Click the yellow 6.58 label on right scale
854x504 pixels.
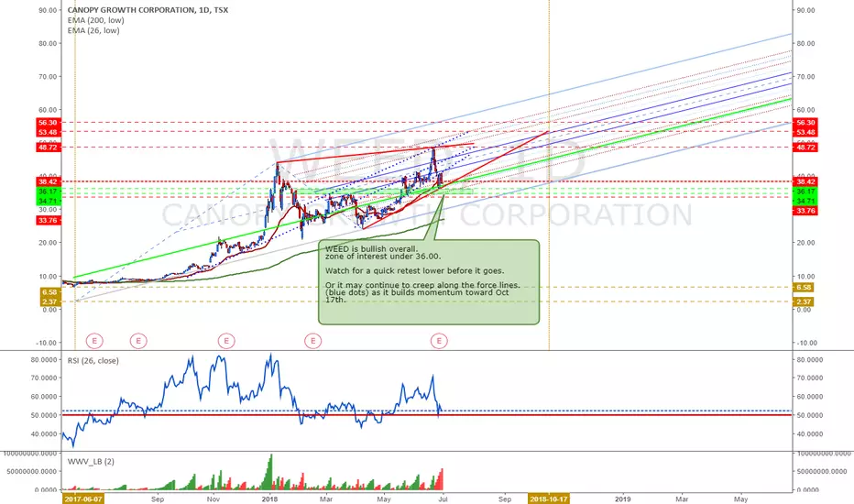click(x=804, y=287)
